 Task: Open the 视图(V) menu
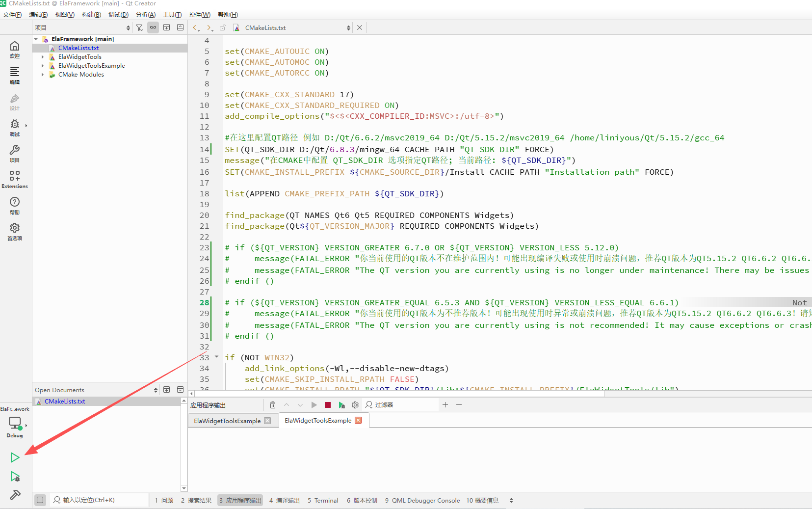point(65,15)
